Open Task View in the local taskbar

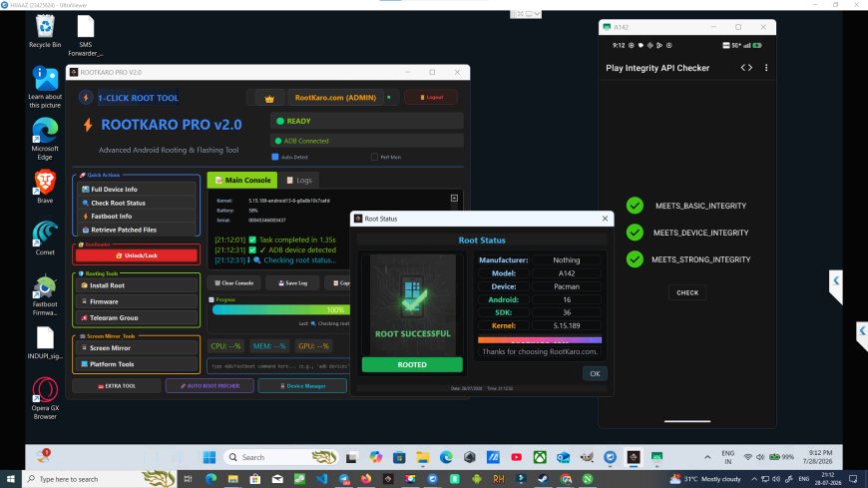click(188, 479)
